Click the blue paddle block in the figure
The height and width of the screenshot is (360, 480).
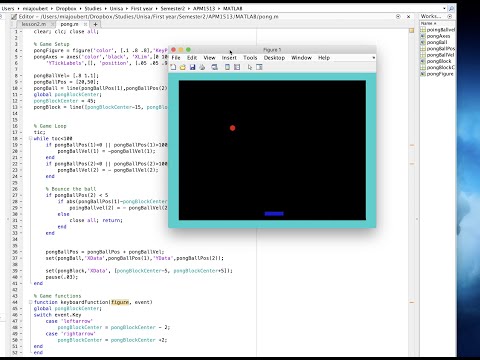click(274, 214)
